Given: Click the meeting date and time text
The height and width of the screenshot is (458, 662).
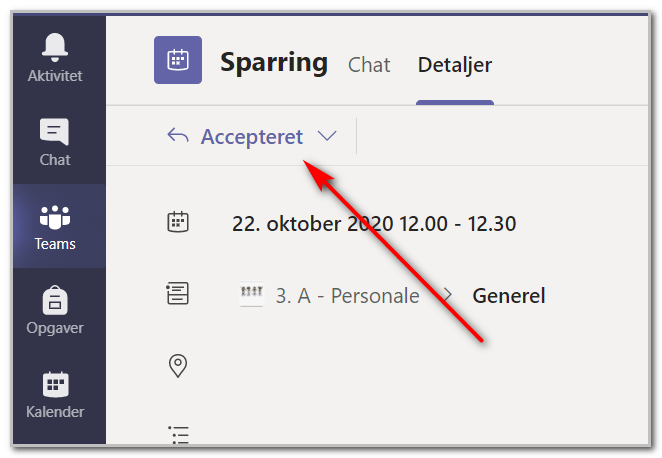Looking at the screenshot, I should click(x=374, y=224).
